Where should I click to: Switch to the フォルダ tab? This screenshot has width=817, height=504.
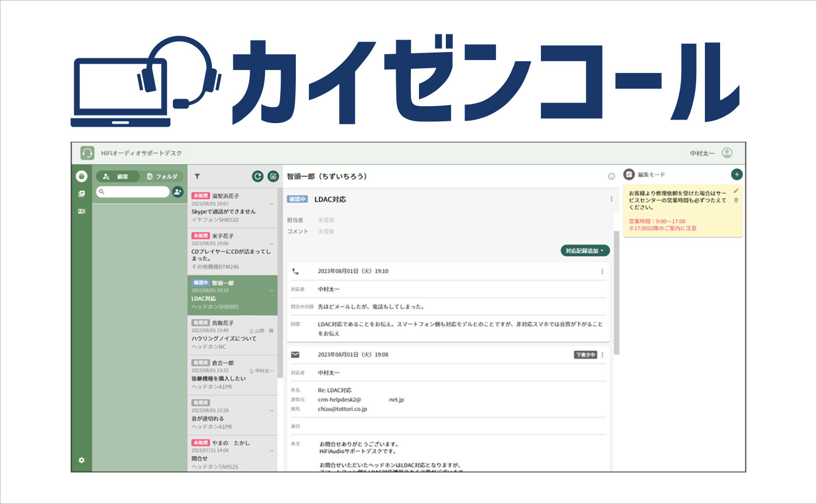(x=162, y=176)
